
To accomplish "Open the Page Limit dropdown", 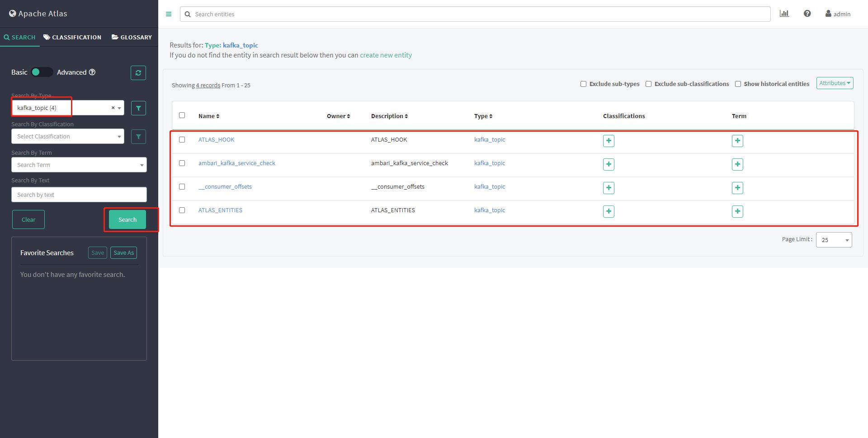I will pos(834,240).
